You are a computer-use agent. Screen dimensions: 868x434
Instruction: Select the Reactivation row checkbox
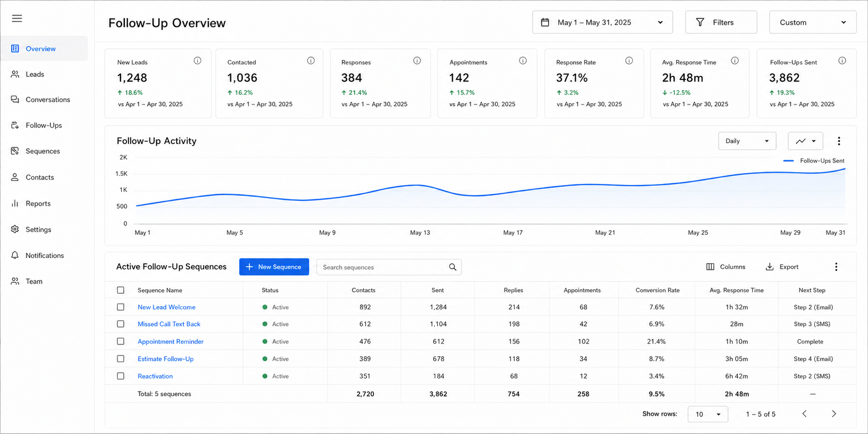click(x=121, y=376)
